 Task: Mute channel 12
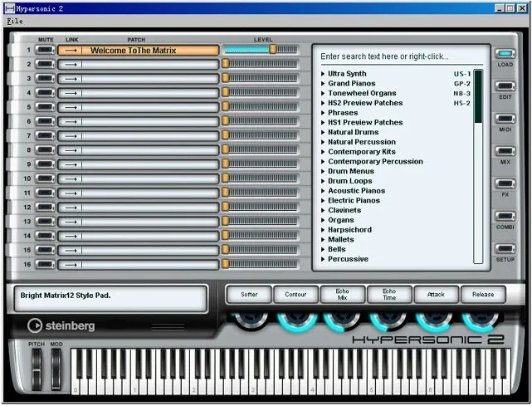(x=45, y=207)
